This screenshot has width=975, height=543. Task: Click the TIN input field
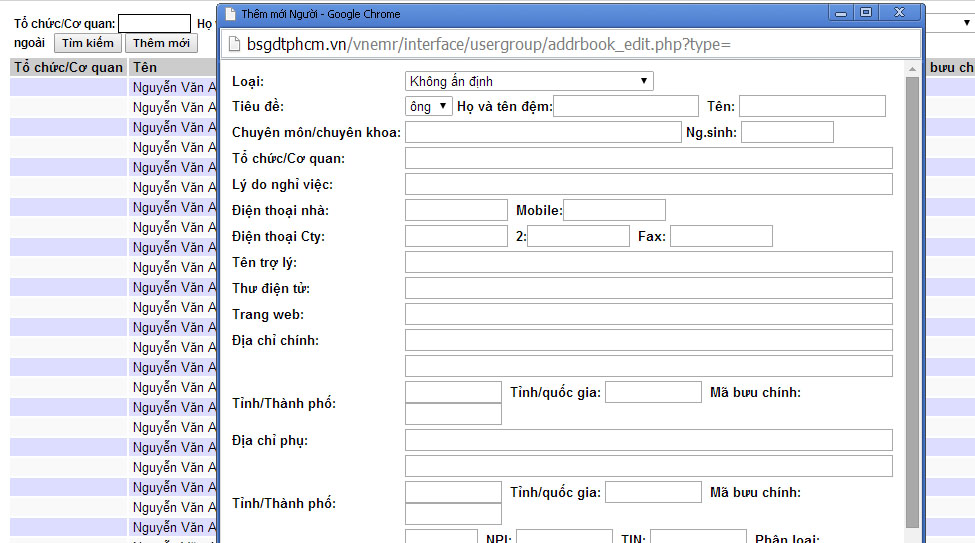(x=698, y=537)
